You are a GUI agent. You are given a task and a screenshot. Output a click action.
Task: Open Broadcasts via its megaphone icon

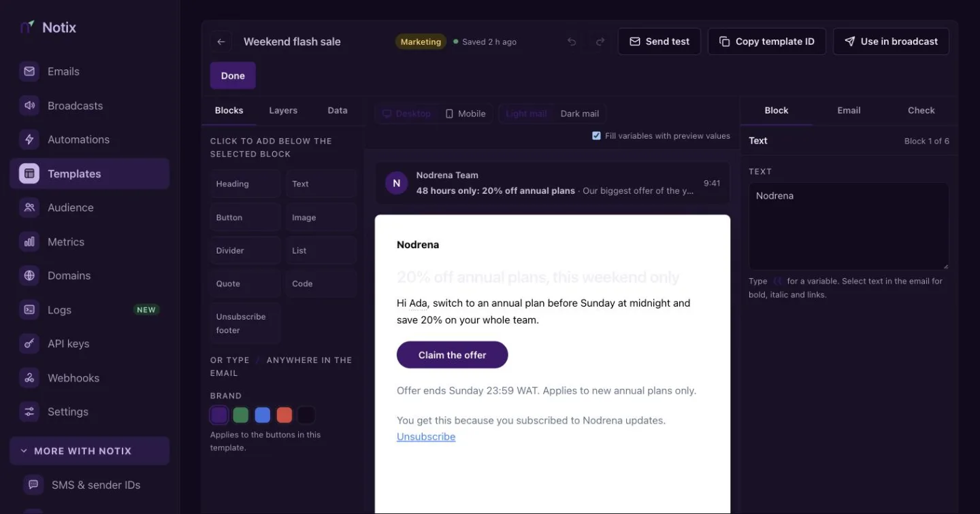29,105
